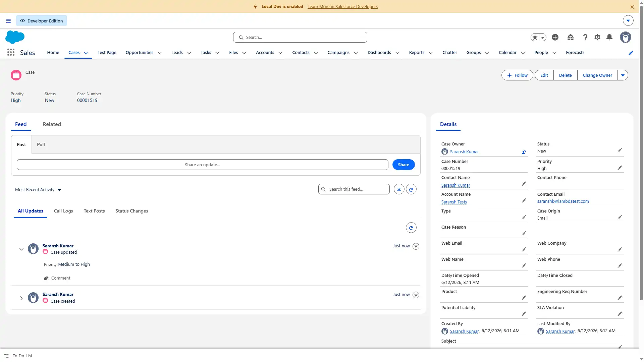The width and height of the screenshot is (644, 362).
Task: Open more actions dropdown beside Change Owner
Action: (x=623, y=75)
